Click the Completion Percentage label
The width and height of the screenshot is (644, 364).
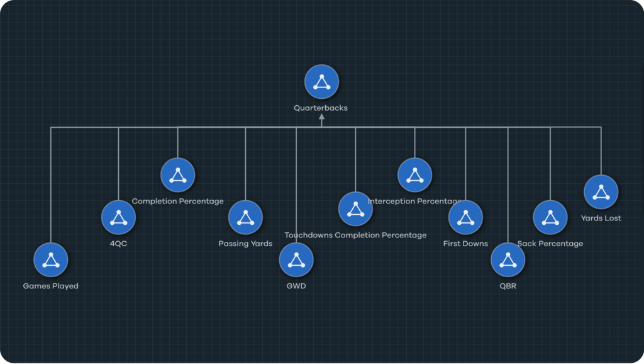coord(177,202)
